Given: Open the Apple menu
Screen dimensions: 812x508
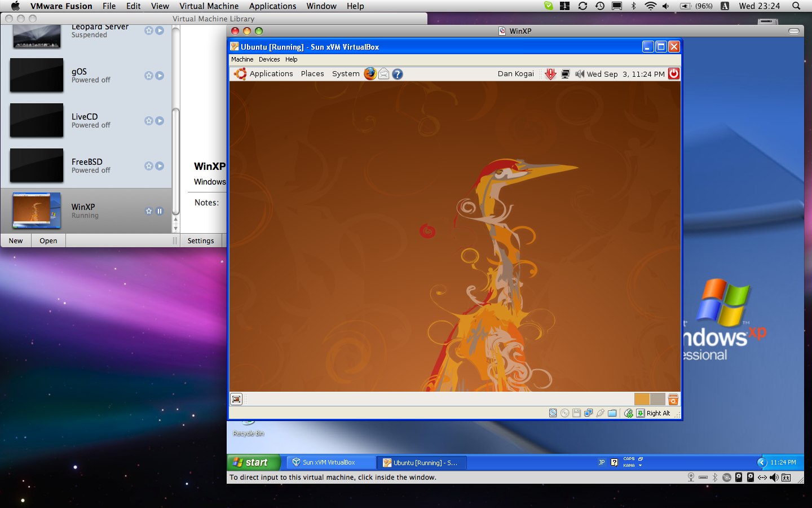Looking at the screenshot, I should coord(15,6).
